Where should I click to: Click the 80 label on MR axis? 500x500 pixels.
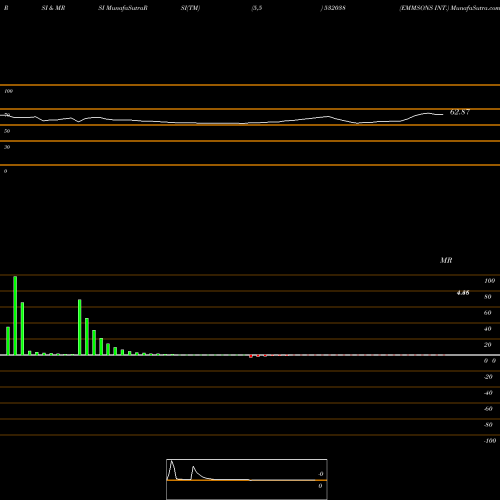pyautogui.click(x=488, y=297)
